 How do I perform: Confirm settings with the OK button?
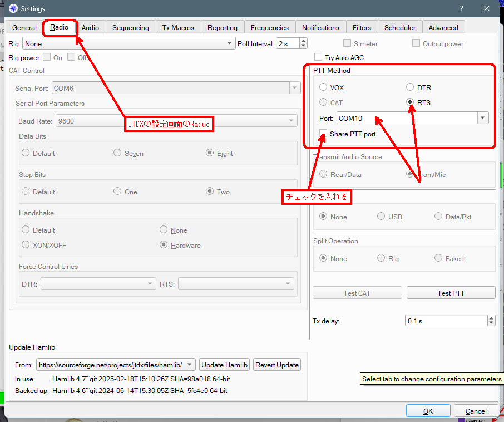(x=428, y=411)
